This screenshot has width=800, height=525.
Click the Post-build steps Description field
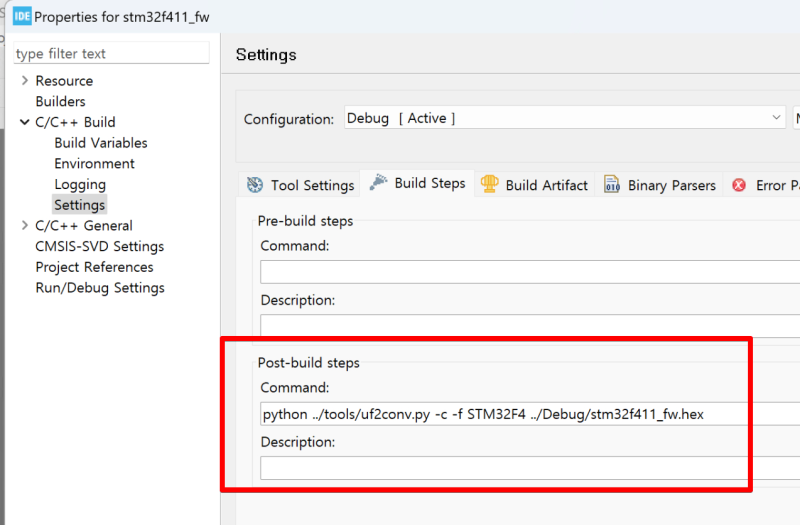click(530, 468)
